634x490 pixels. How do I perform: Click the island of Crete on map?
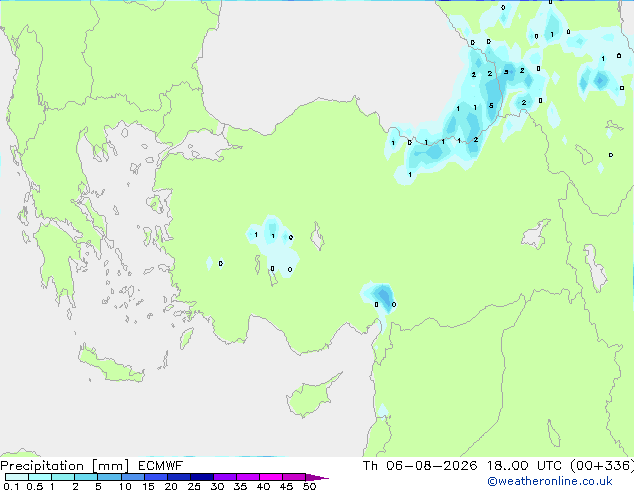(x=110, y=365)
